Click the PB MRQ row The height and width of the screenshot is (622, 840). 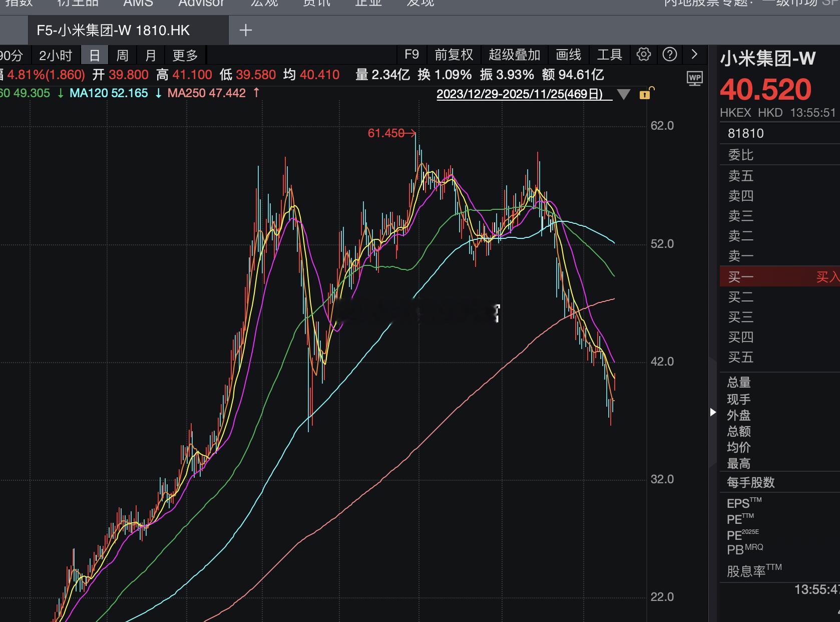pos(780,550)
